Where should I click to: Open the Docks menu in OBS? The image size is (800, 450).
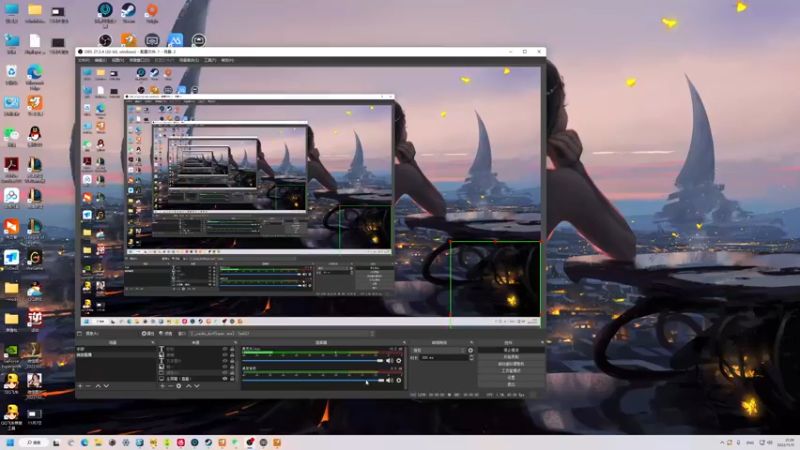[x=139, y=60]
